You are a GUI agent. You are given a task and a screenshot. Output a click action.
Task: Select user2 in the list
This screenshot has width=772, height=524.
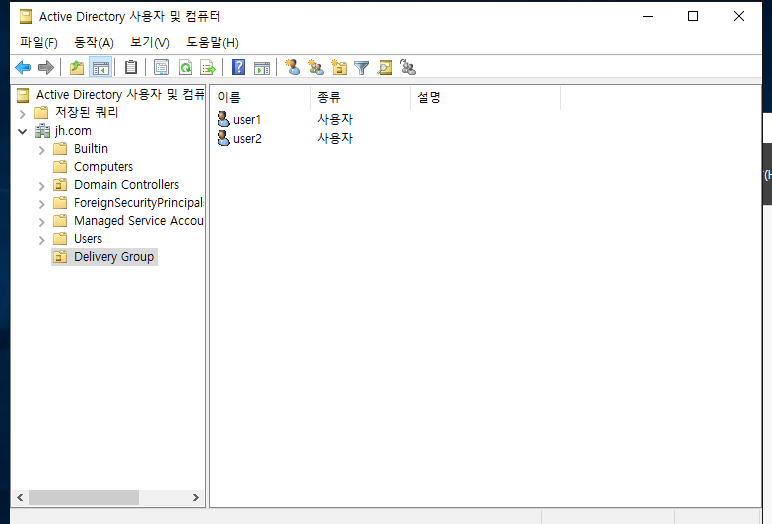pos(247,139)
